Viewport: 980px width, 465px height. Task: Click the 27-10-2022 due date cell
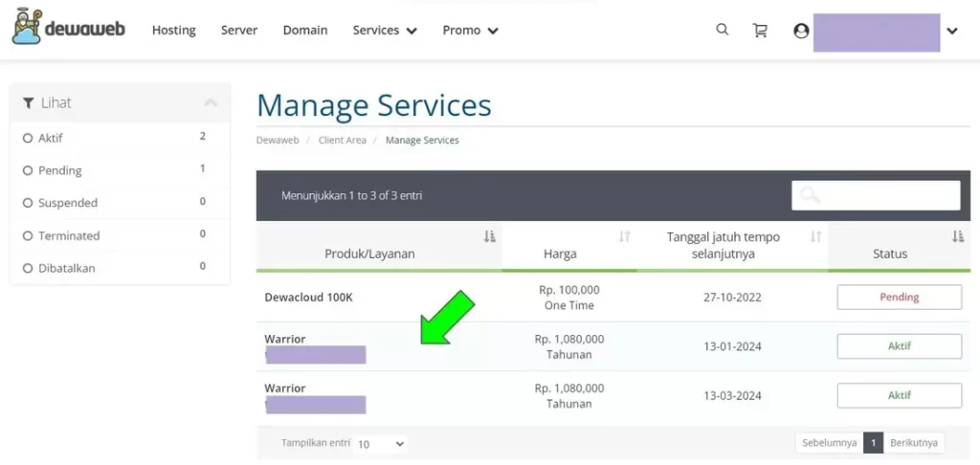tap(732, 298)
